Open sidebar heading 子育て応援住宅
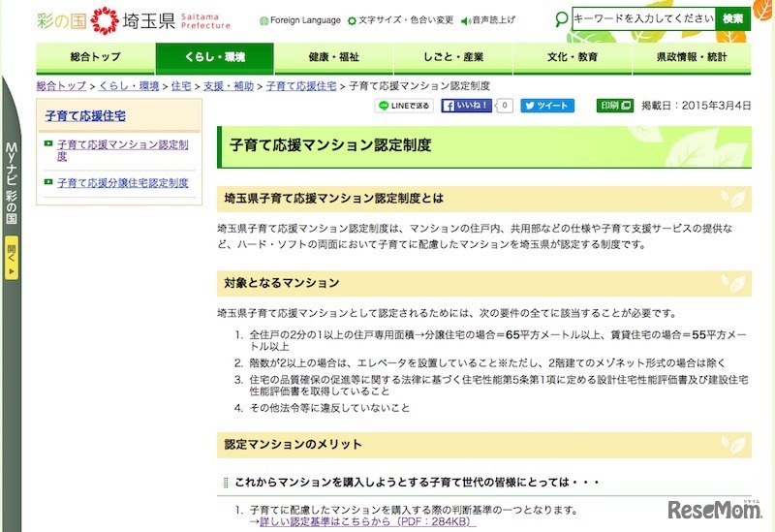The height and width of the screenshot is (532, 775). [85, 116]
